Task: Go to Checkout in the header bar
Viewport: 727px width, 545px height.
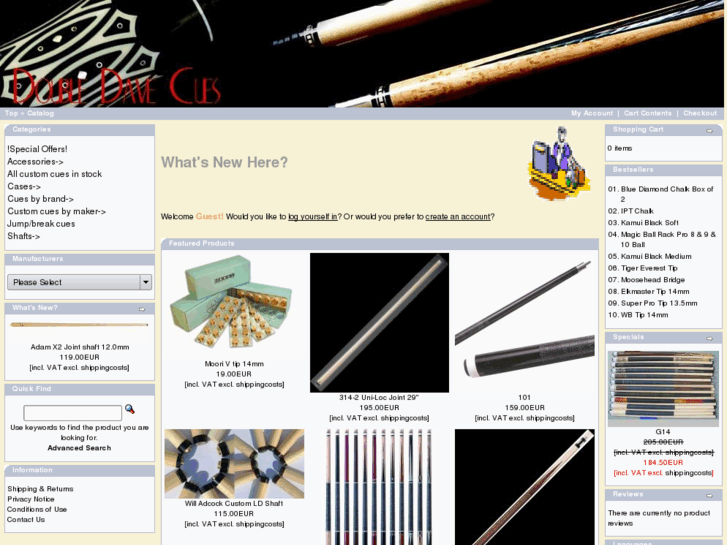Action: coord(700,113)
